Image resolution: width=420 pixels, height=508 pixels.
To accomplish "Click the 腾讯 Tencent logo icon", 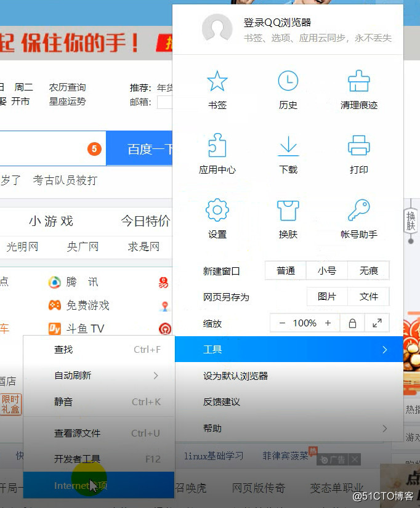I will tap(54, 282).
